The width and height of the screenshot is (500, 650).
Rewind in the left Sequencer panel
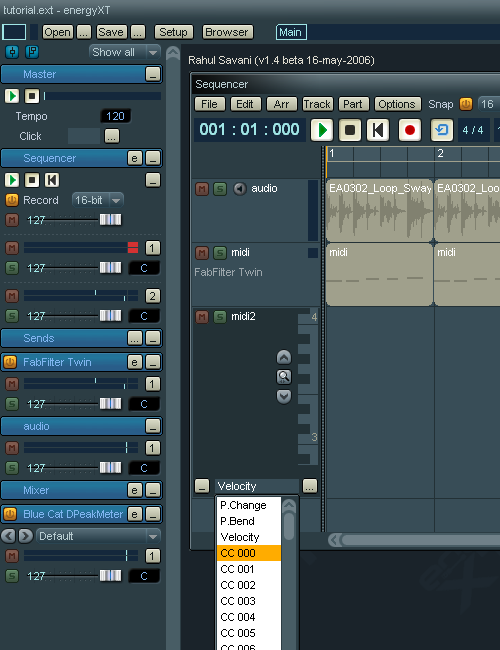(52, 180)
